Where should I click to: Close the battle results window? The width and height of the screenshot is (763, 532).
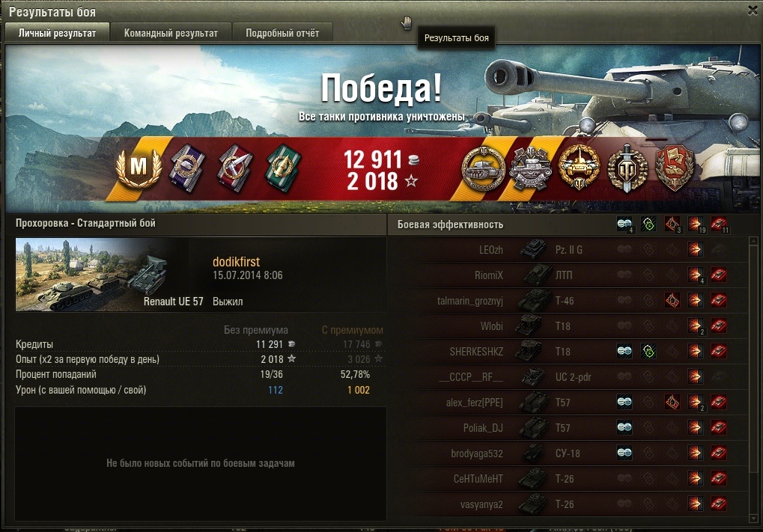753,10
